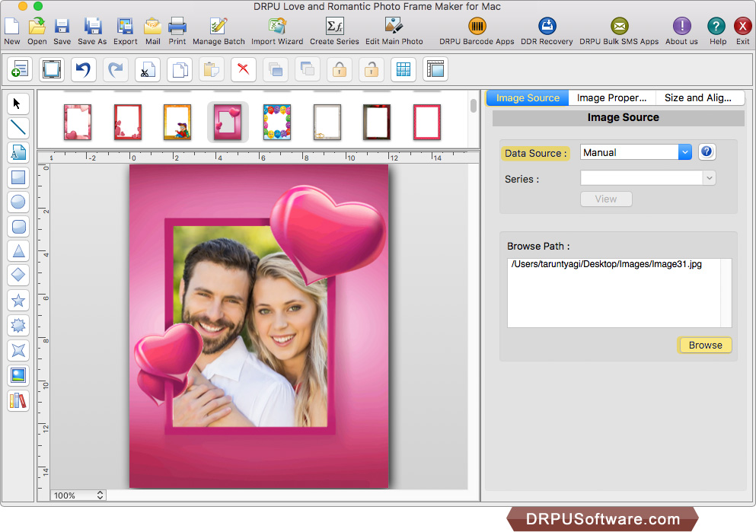Select the Rectangle shape tool

pos(18,177)
